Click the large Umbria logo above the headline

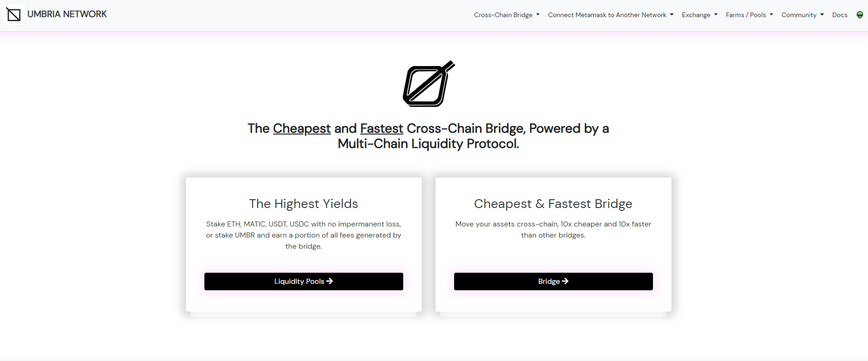coord(429,84)
